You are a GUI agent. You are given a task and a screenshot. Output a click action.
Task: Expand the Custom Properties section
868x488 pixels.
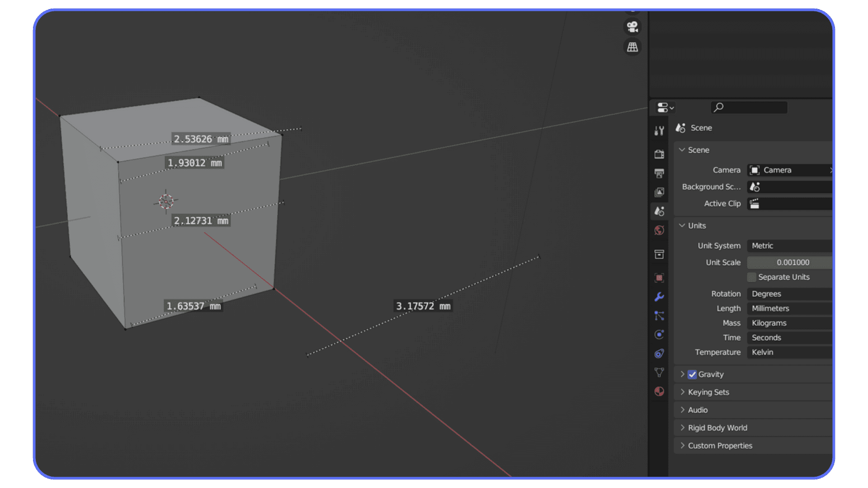720,446
